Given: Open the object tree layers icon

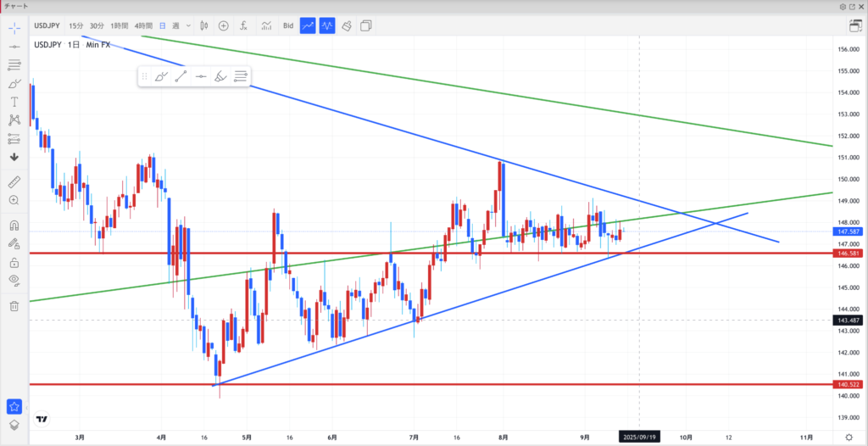Looking at the screenshot, I should coord(14,425).
